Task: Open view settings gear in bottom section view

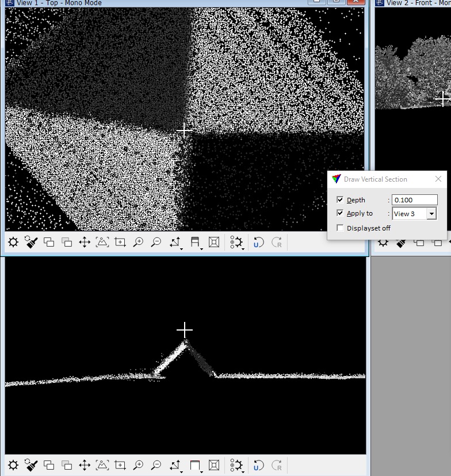Action: pos(236,465)
